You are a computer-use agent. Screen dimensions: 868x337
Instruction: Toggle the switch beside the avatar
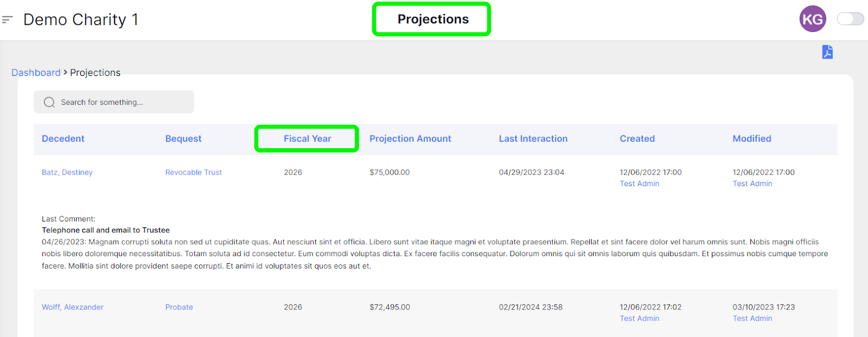pos(850,19)
